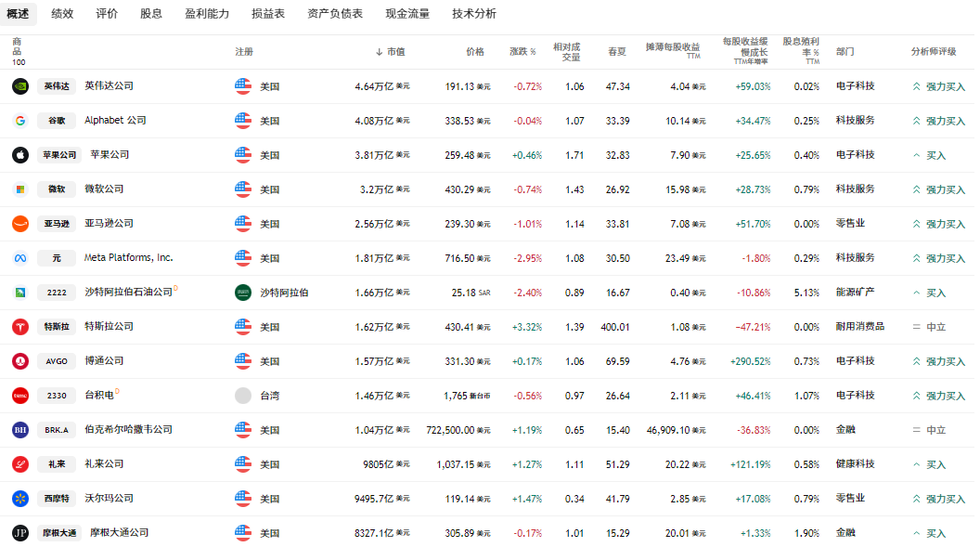Click the Apple logo icon

coord(20,155)
